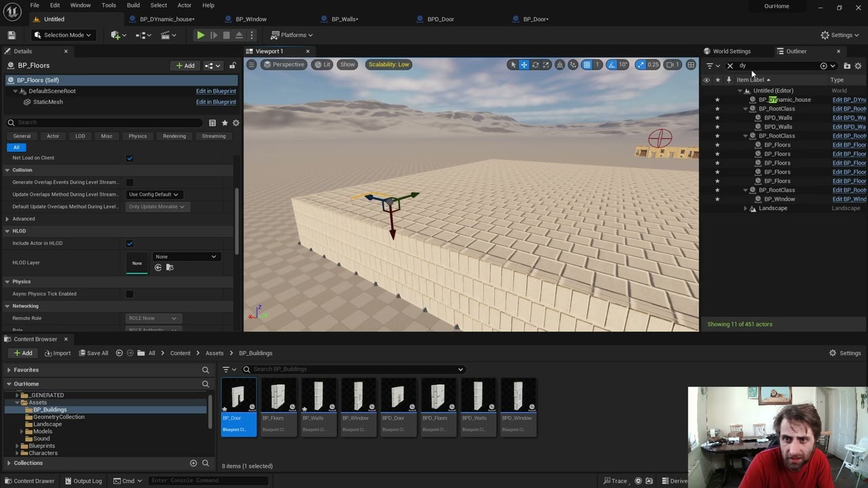The image size is (868, 488).
Task: Clear the Outliner search with the X icon
Action: (x=730, y=66)
